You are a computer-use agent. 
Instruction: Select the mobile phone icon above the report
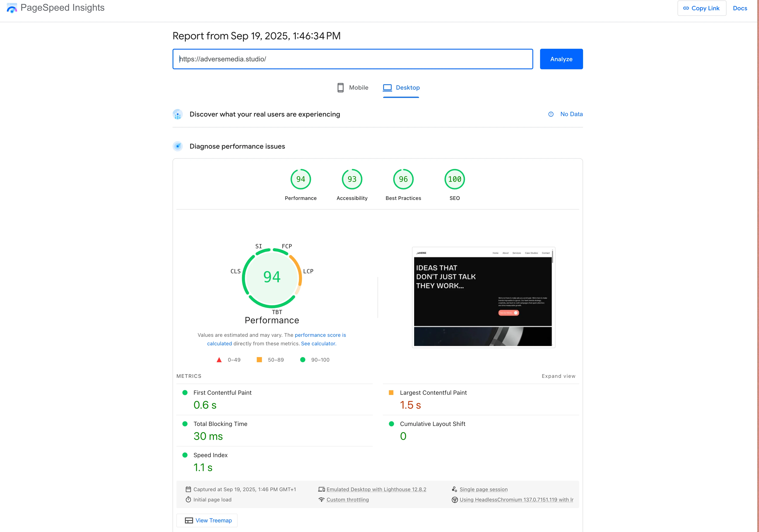341,87
